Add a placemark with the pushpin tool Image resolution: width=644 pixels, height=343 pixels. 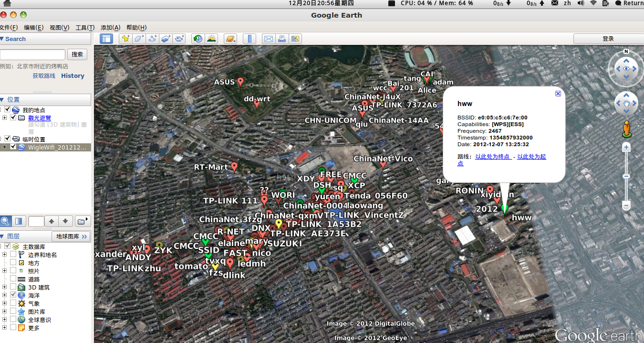tap(125, 39)
